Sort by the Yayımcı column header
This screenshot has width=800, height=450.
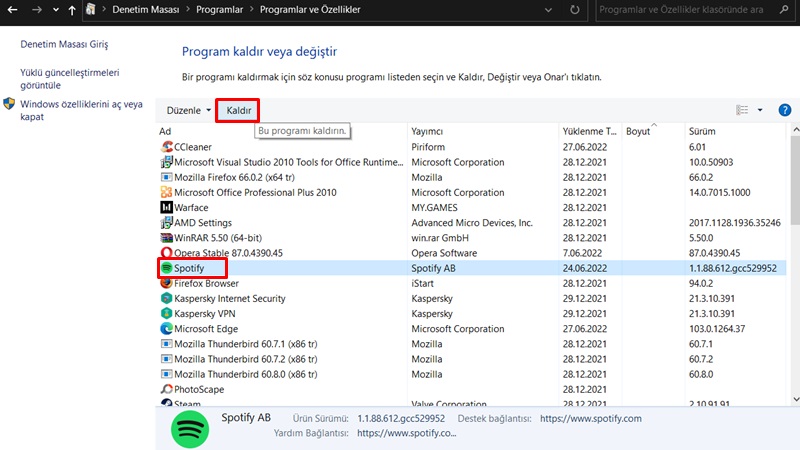pyautogui.click(x=483, y=131)
